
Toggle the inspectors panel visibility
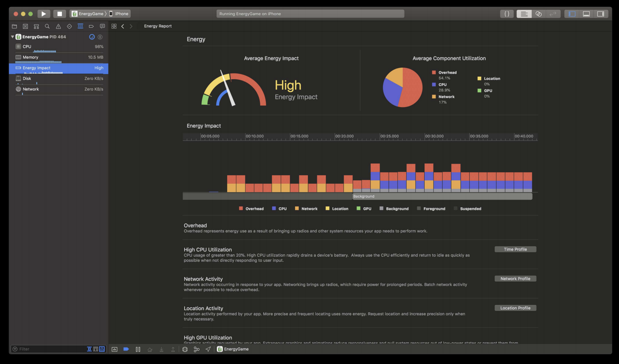point(601,14)
